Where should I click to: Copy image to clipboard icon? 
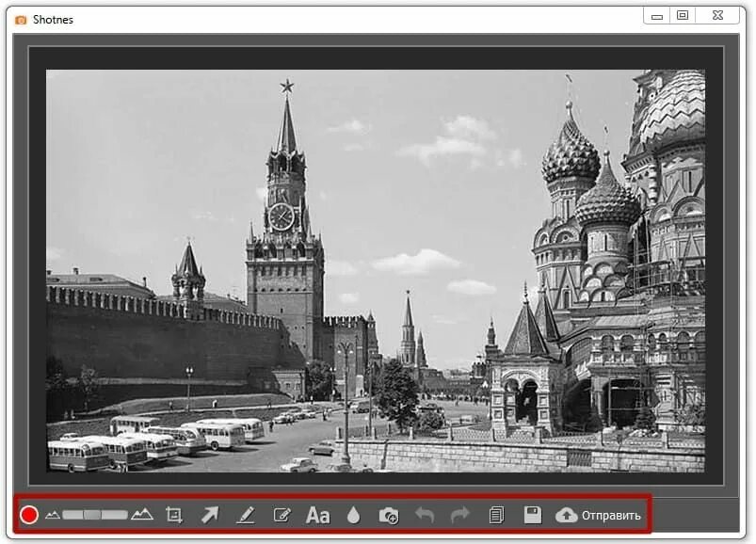tap(496, 515)
